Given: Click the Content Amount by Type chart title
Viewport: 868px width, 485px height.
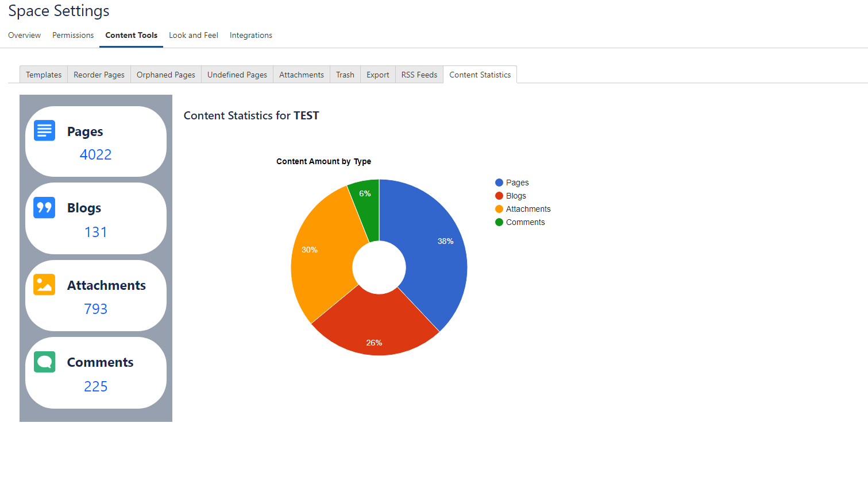Looking at the screenshot, I should (x=323, y=161).
